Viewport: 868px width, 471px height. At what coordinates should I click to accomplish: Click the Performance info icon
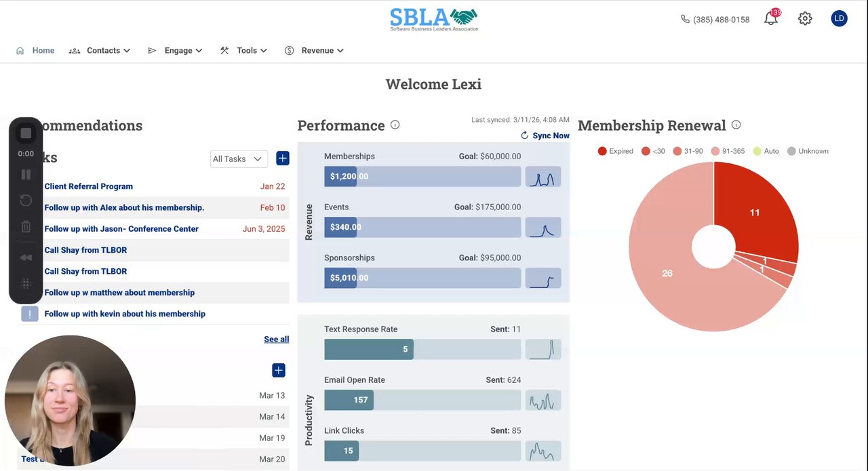click(395, 125)
